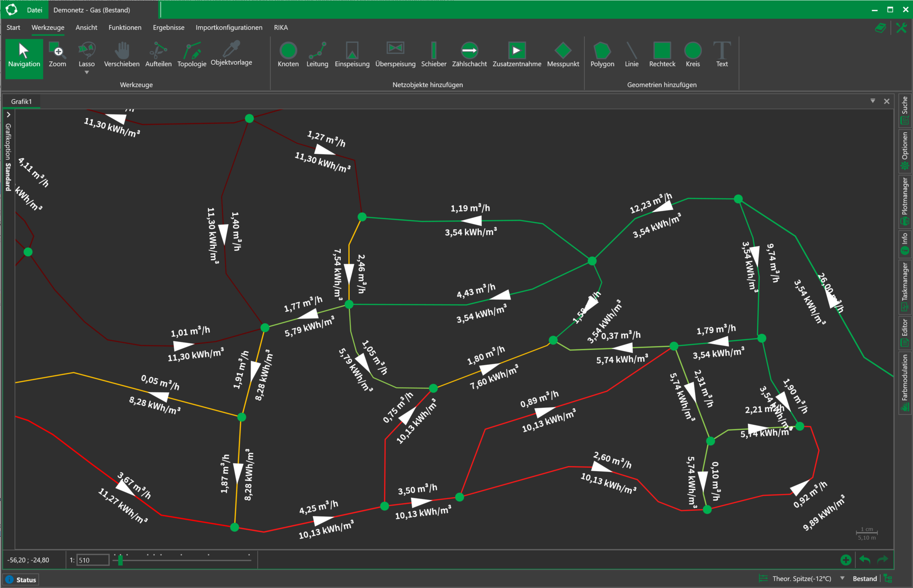Screen dimensions: 913x588
Task: Open the Ergebnisse ribbon tab
Action: click(169, 27)
